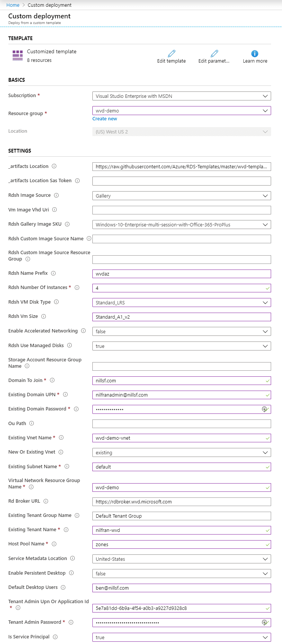Image resolution: width=282 pixels, height=644 pixels.
Task: Open the info tooltip for Existing Tenant Group Name
Action: tap(77, 515)
